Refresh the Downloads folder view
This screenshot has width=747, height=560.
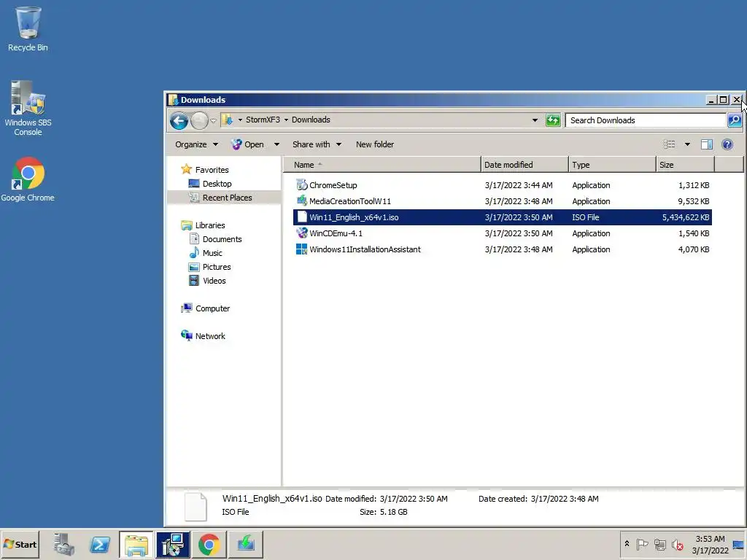(x=553, y=120)
